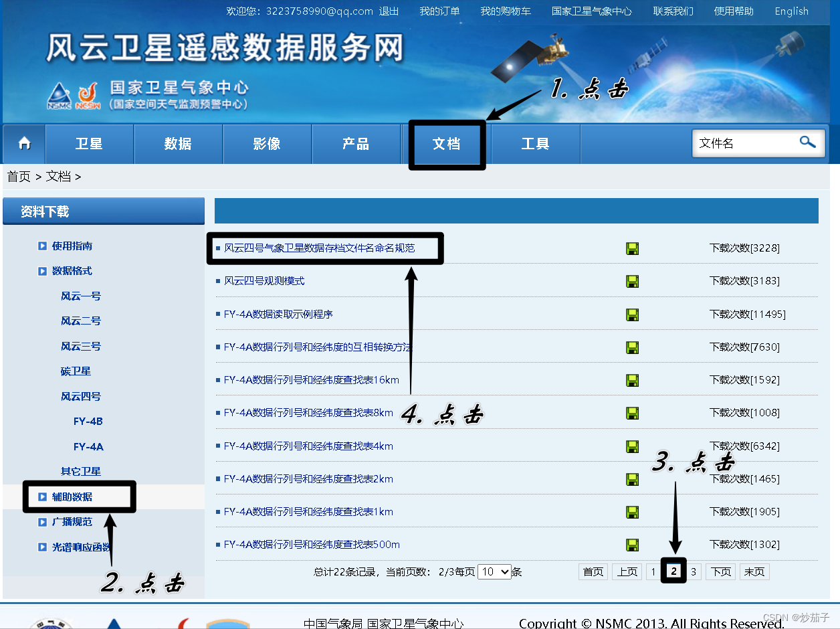Go to page 1 in pagination
Image resolution: width=840 pixels, height=629 pixels.
(653, 572)
